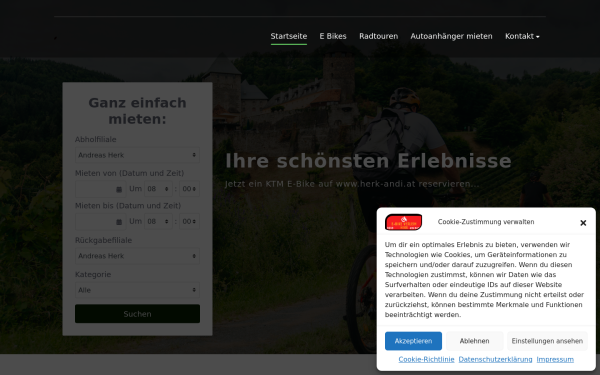Open Autoanhänger mieten page
Screen dimensions: 600x375
(452, 36)
